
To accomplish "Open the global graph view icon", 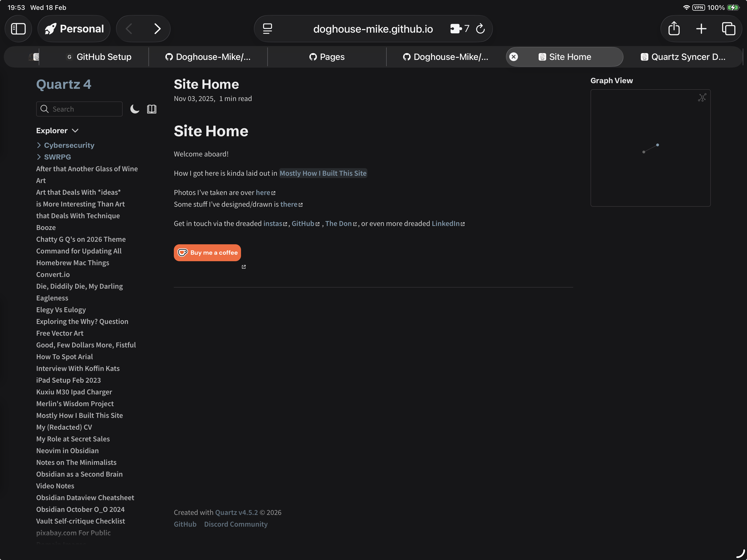I will click(702, 98).
